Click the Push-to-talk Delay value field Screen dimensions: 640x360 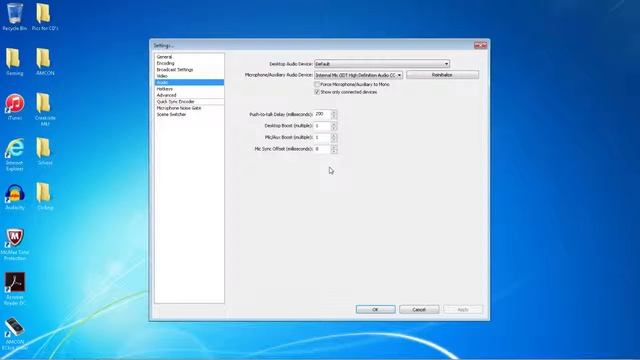click(322, 114)
